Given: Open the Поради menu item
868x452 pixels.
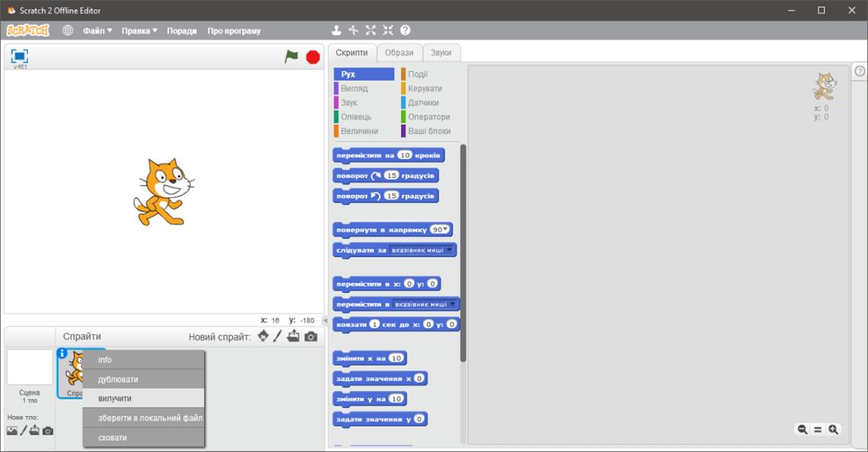Looking at the screenshot, I should point(182,31).
